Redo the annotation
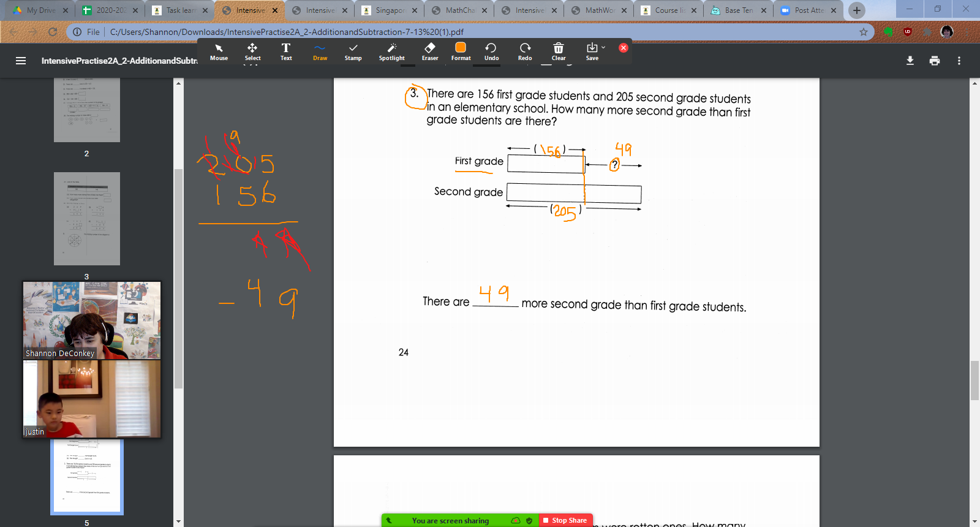Screen dimensions: 980x527 [525, 52]
